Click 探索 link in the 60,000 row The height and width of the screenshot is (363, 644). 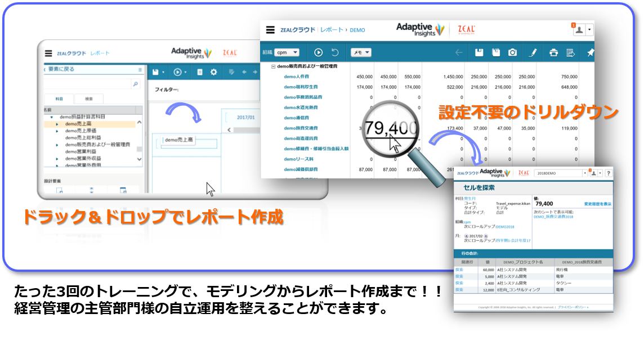tap(459, 270)
